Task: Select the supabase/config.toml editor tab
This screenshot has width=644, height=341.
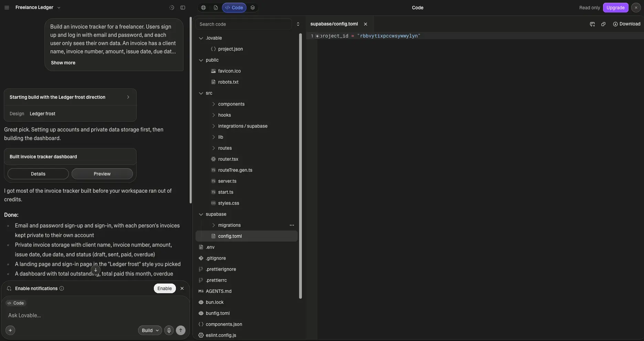Action: point(334,24)
